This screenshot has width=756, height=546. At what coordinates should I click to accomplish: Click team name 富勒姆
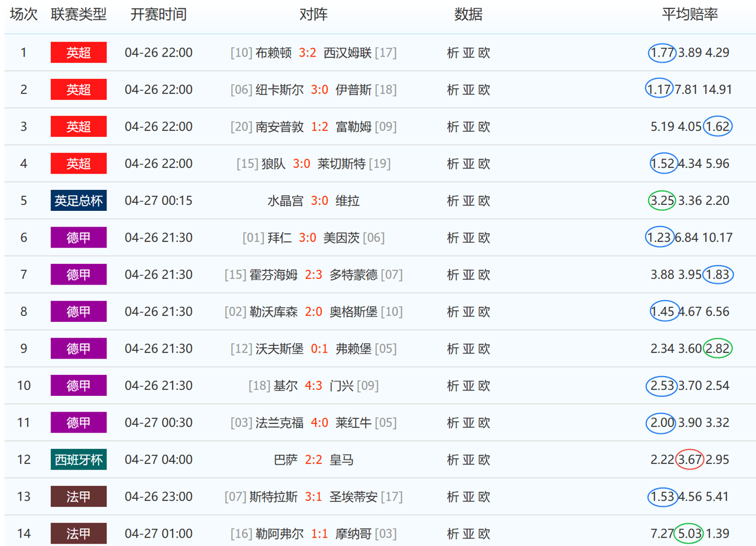(354, 127)
